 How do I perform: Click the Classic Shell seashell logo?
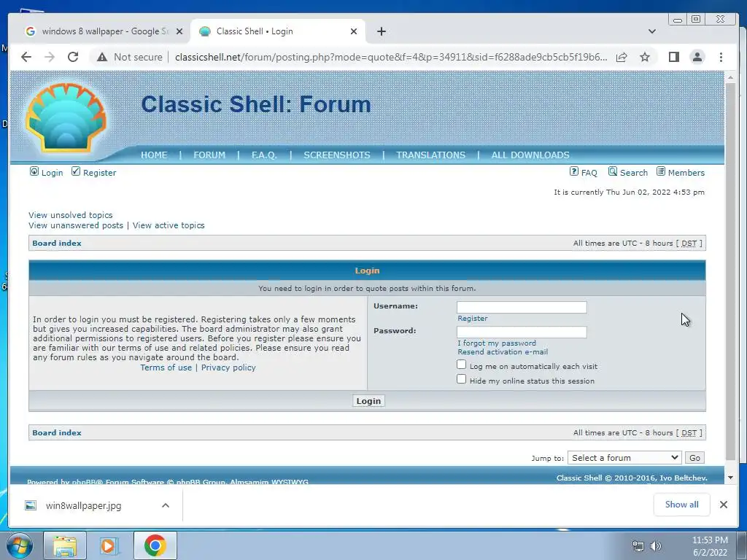coord(66,117)
